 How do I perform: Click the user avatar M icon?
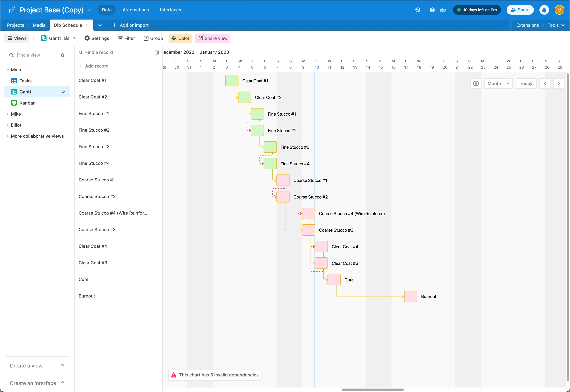coord(559,10)
